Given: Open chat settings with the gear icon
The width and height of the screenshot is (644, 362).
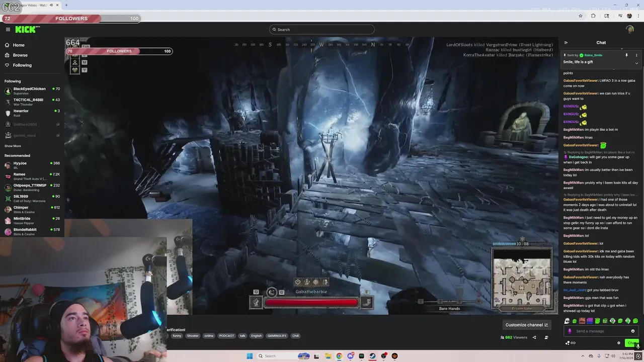Looking at the screenshot, I should pyautogui.click(x=619, y=343).
